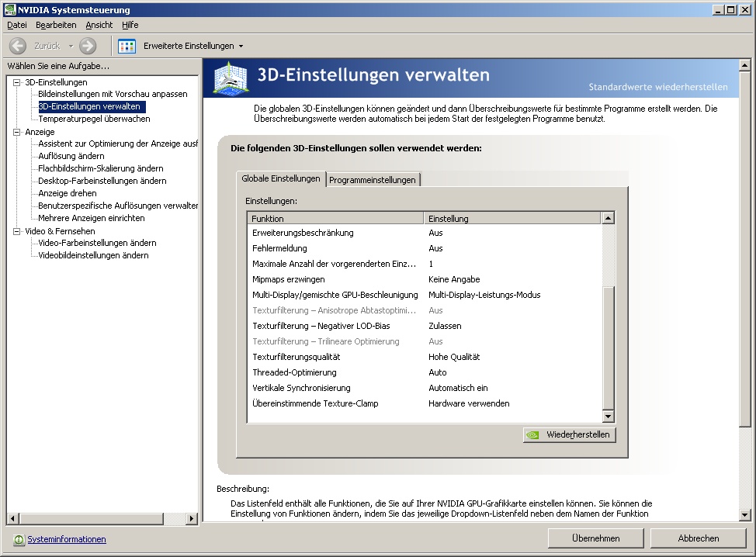Viewport: 756px width, 557px height.
Task: Select Flachbildschirm-Skalierung ändern
Action: (101, 168)
